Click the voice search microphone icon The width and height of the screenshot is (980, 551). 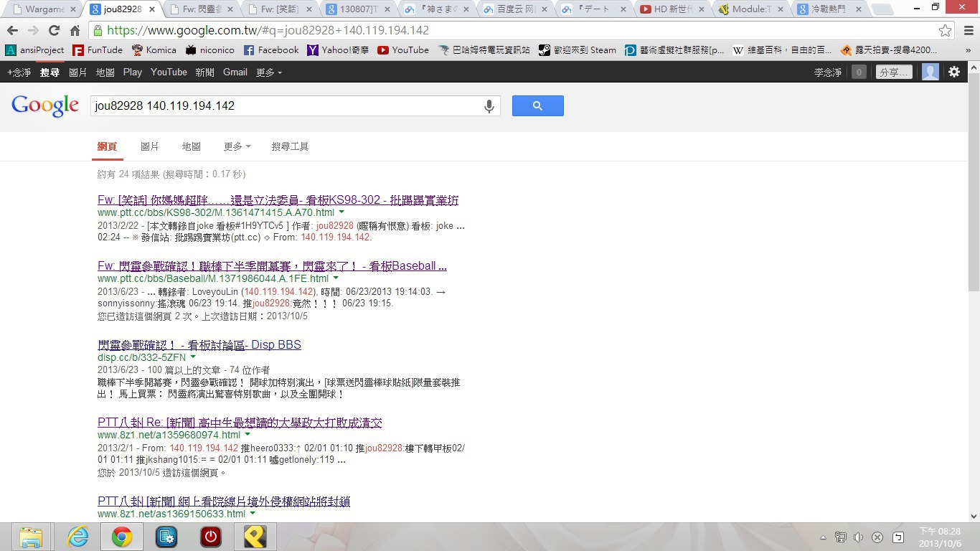point(489,106)
